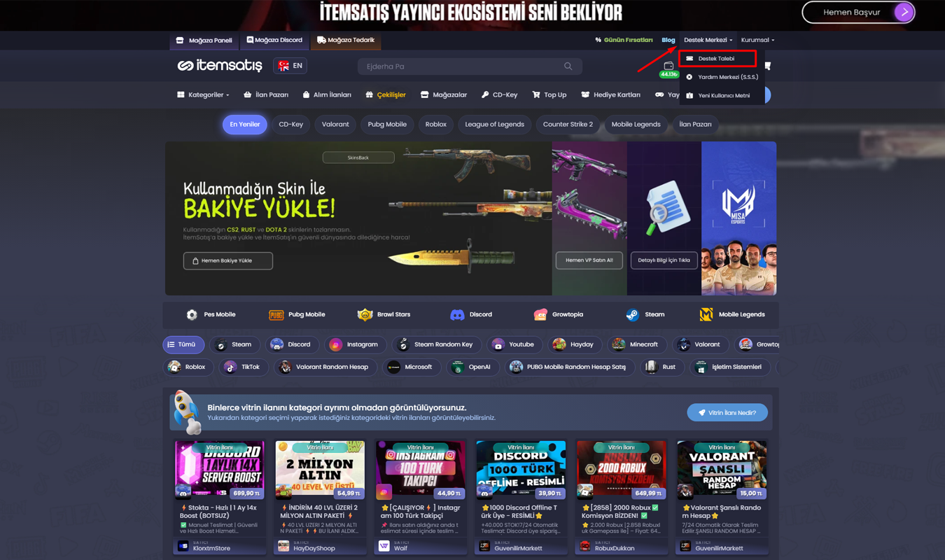The height and width of the screenshot is (560, 945).
Task: Click the rocket icon in vitrin banner
Action: [187, 412]
